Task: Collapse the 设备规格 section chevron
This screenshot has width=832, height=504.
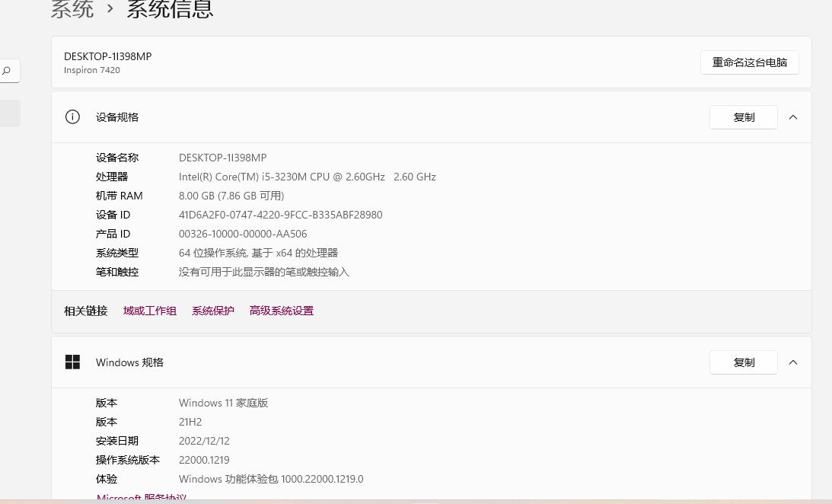Action: point(792,117)
